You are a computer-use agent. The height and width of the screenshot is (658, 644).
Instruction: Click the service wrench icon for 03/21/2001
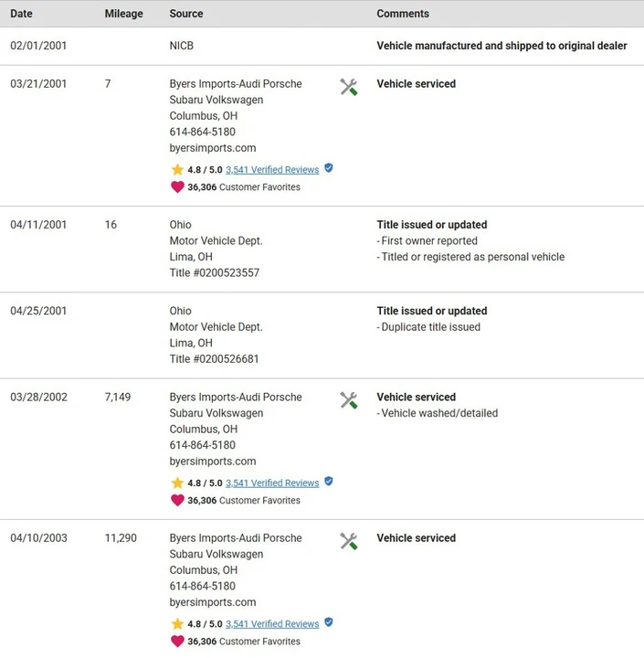point(348,88)
